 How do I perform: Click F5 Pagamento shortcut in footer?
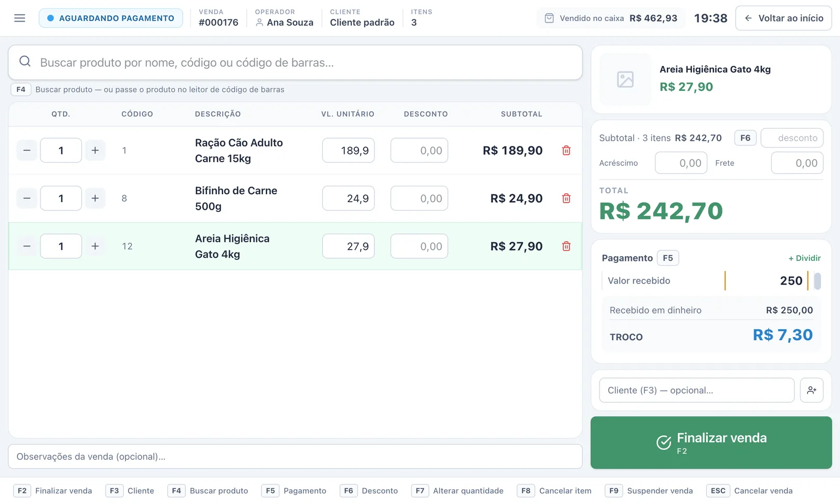[x=294, y=491]
